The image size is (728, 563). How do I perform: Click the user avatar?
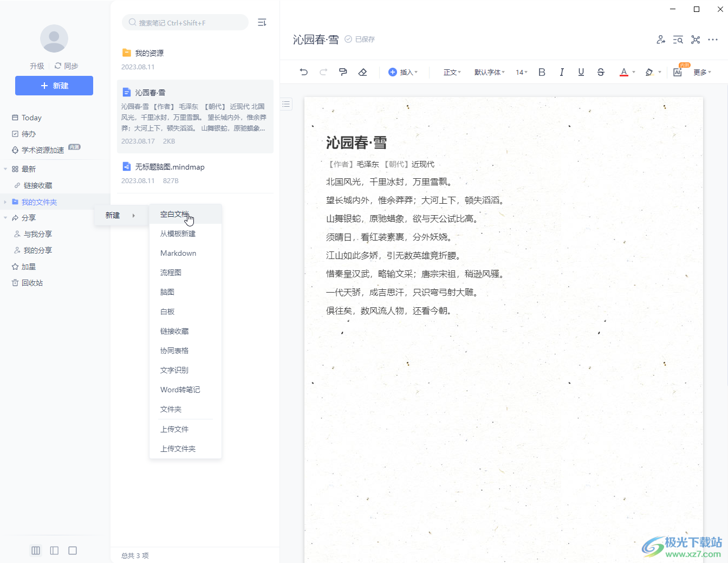(x=54, y=38)
